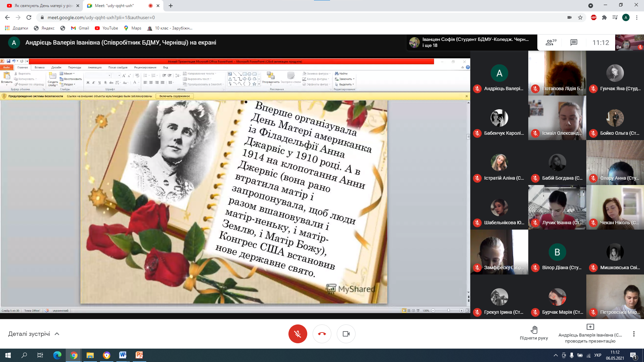Viewport: 644px width, 362px height.
Task: Open Chrome extensions puzzle icon
Action: click(604, 17)
